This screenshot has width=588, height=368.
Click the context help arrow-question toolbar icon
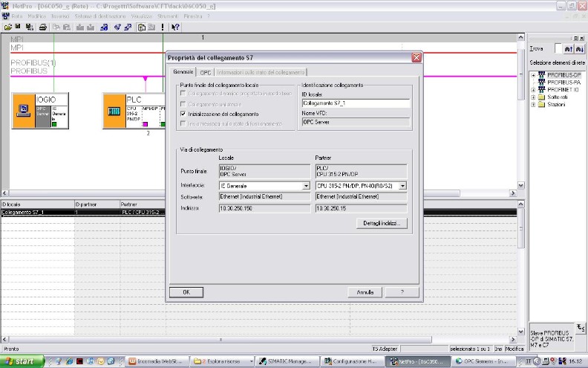[175, 27]
